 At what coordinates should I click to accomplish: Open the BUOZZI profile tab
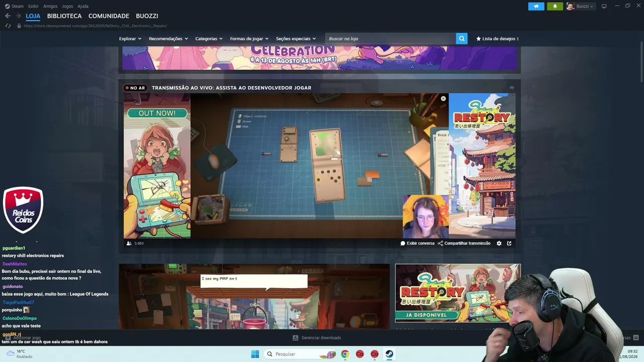(x=147, y=16)
